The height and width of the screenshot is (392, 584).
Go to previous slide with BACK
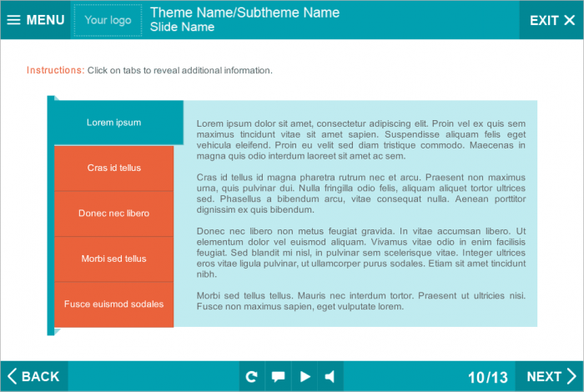34,376
